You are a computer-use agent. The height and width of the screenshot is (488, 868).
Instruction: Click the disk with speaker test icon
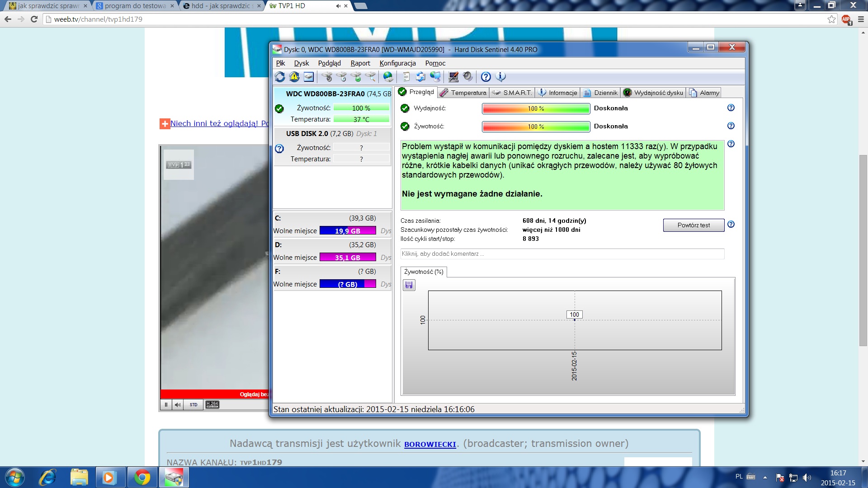tap(327, 77)
